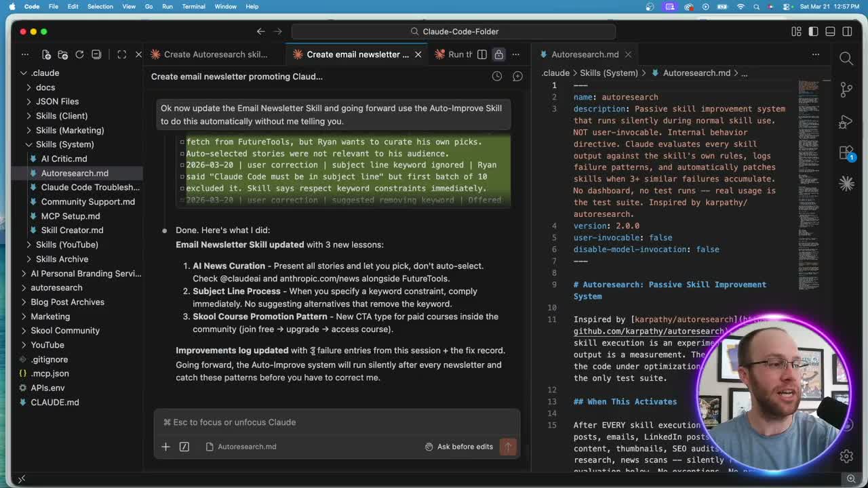Open the Run menu in menu bar
Viewport: 868px width, 488px height.
tap(167, 6)
